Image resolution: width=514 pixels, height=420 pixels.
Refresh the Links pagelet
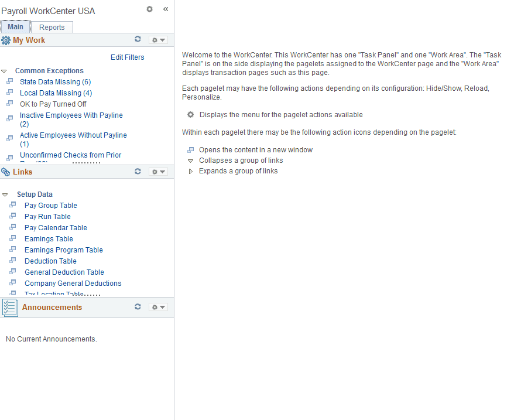click(x=138, y=171)
